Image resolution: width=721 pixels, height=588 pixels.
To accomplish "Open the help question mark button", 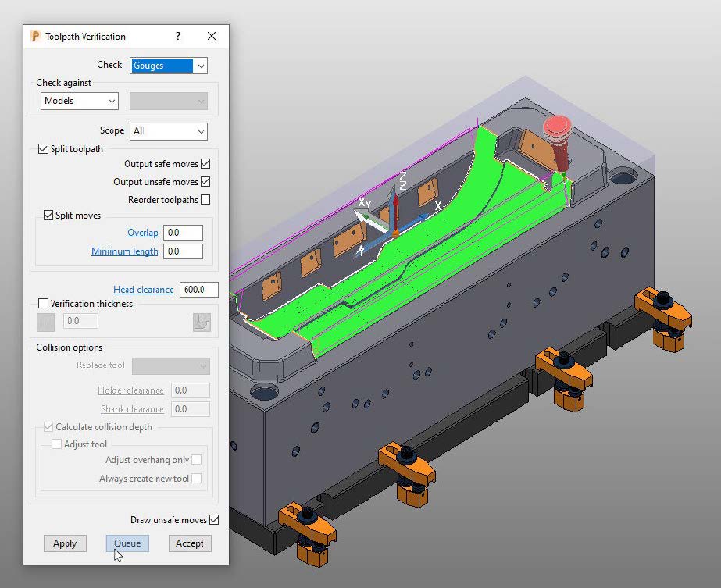I will point(178,37).
